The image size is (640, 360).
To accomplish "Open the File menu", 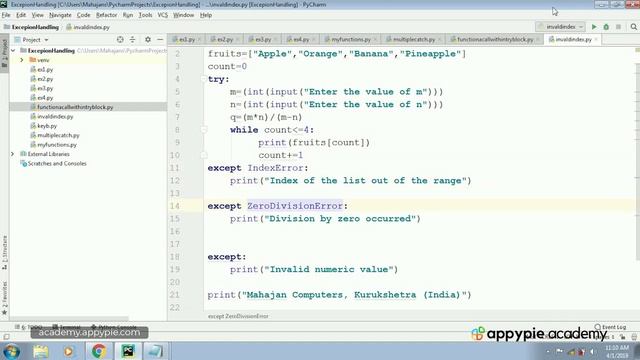I will click(6, 15).
